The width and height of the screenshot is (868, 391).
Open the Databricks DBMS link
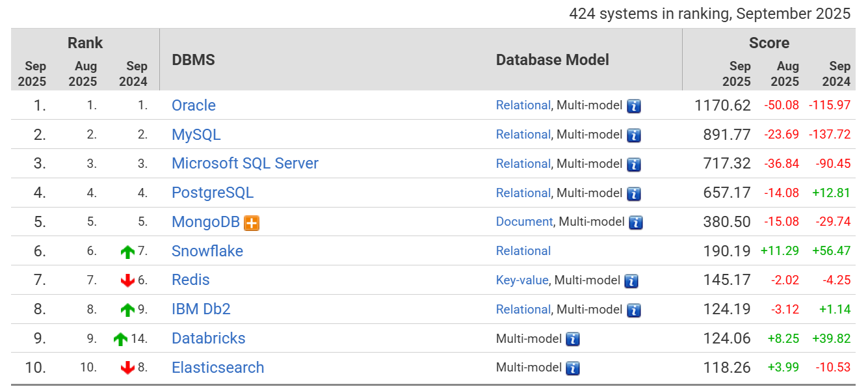(x=209, y=338)
